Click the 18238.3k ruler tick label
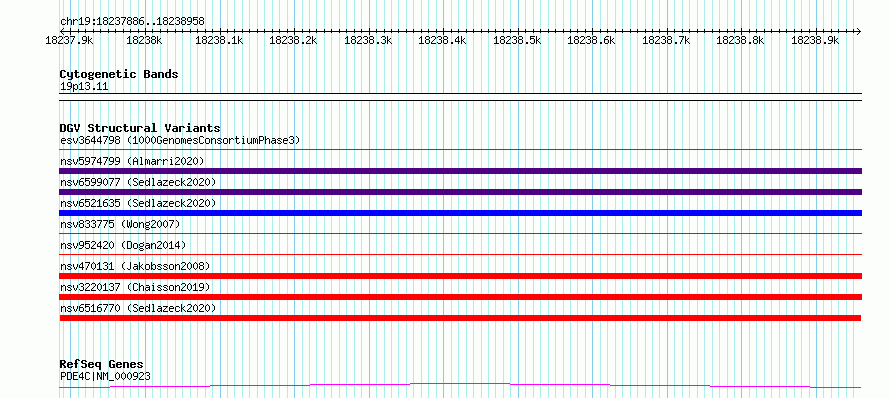The height and width of the screenshot is (398, 890). [368, 40]
